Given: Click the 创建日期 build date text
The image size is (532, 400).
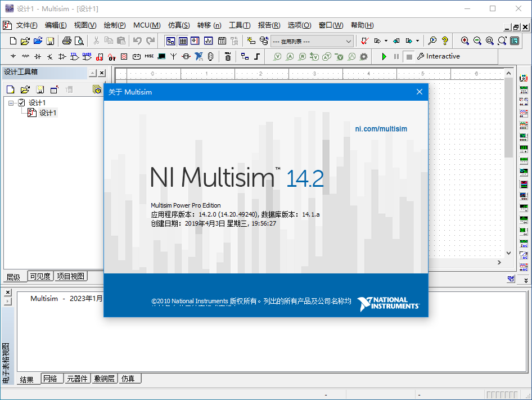Looking at the screenshot, I should click(x=213, y=223).
